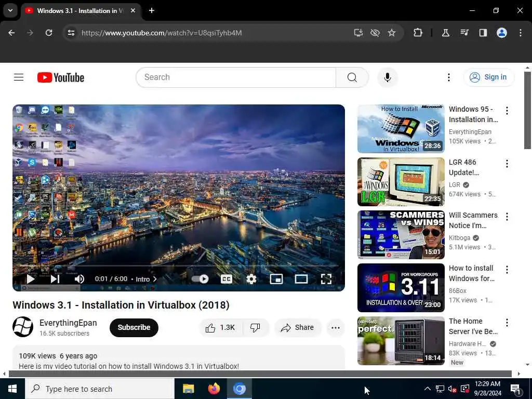Image resolution: width=532 pixels, height=399 pixels.
Task: Dislike the video
Action: coord(255,327)
